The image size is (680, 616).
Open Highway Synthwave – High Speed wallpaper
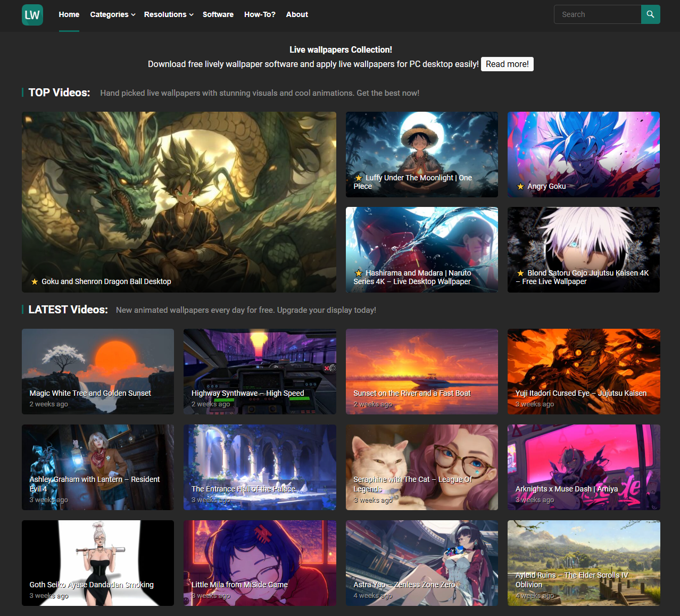pos(260,371)
